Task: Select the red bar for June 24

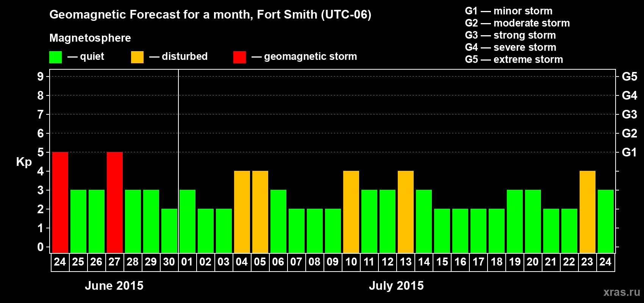Action: (60, 203)
